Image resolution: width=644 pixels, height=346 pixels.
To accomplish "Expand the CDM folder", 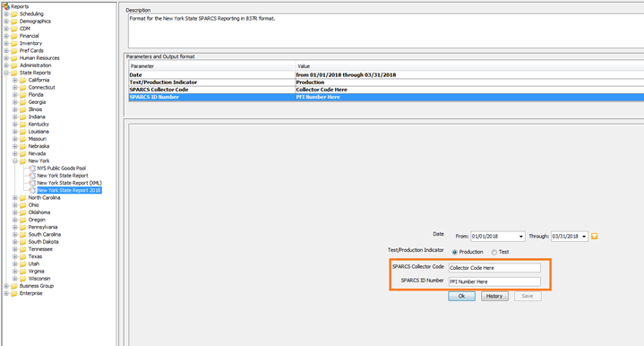I will [x=6, y=29].
